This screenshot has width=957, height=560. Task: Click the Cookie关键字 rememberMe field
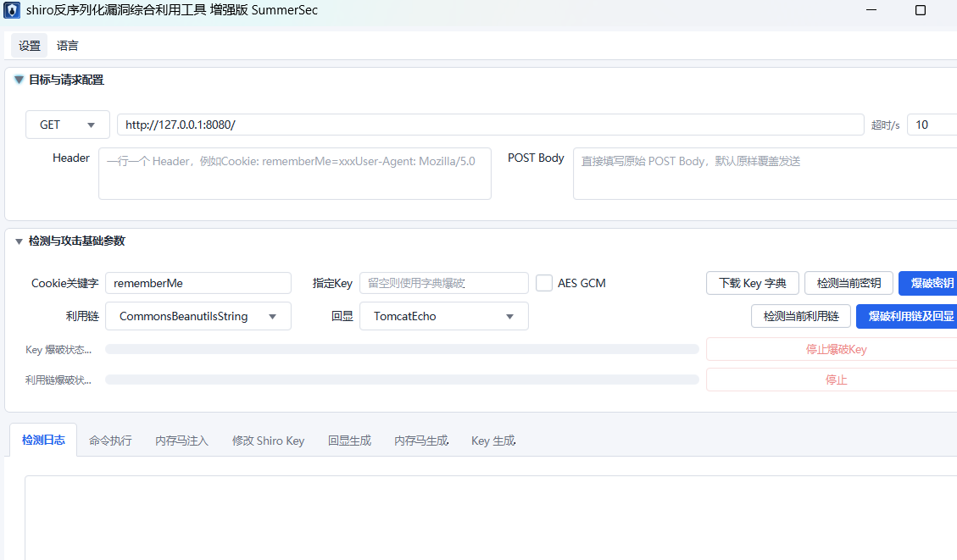198,283
